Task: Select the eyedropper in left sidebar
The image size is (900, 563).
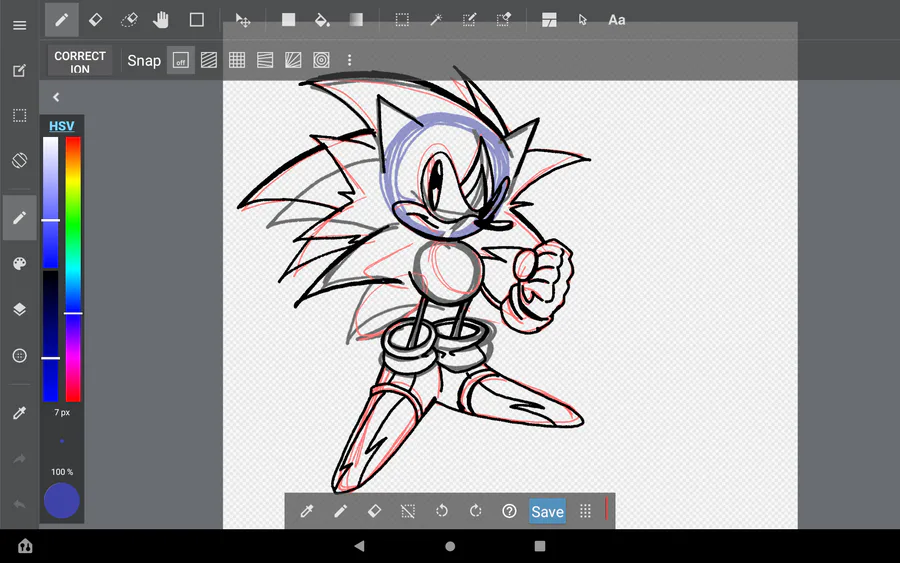Action: click(20, 413)
